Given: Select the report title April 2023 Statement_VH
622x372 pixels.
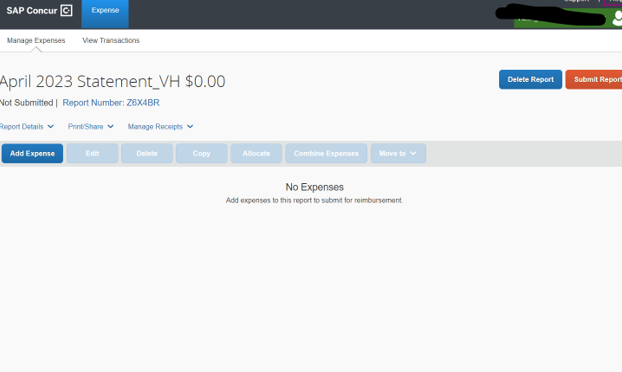Looking at the screenshot, I should (90, 82).
